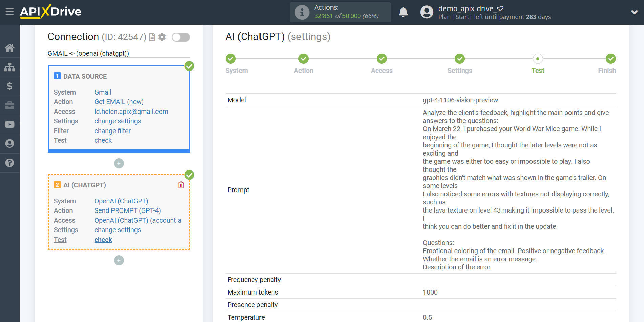The image size is (644, 322).
Task: Open the YouTube video icon in sidebar
Action: (9, 125)
